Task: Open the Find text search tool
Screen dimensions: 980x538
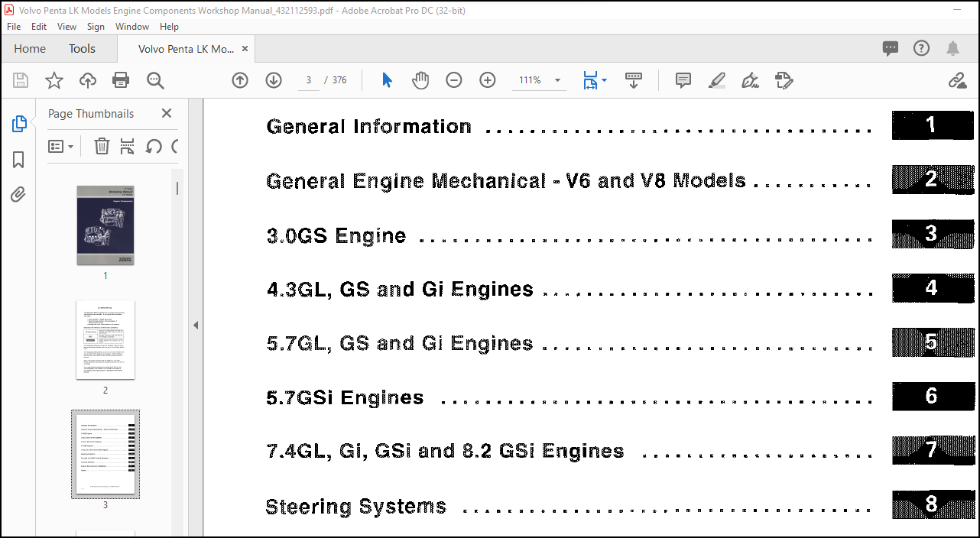Action: [x=155, y=80]
